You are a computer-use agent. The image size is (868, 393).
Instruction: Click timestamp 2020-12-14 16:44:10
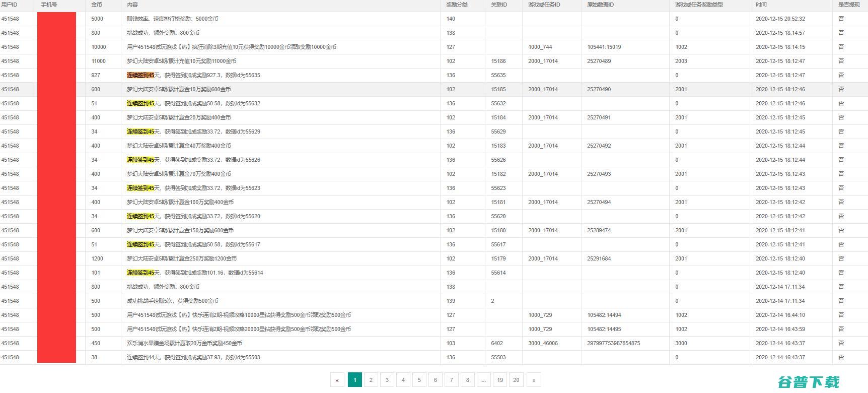pos(780,315)
